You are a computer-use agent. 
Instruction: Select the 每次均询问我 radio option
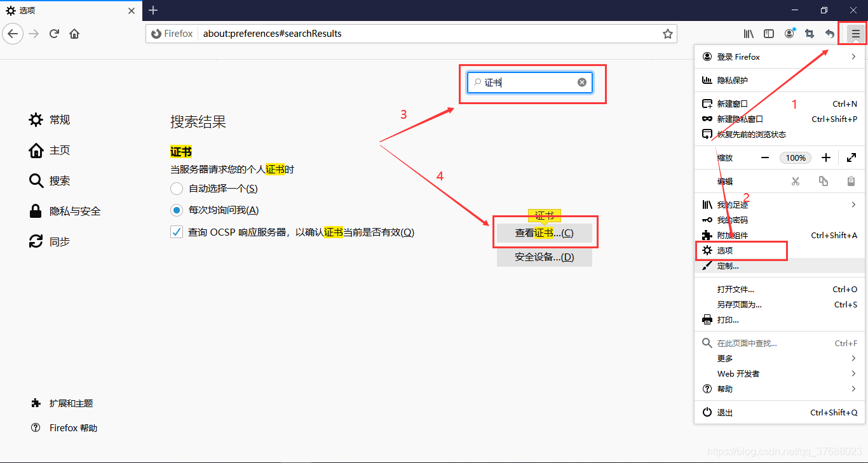(x=177, y=210)
